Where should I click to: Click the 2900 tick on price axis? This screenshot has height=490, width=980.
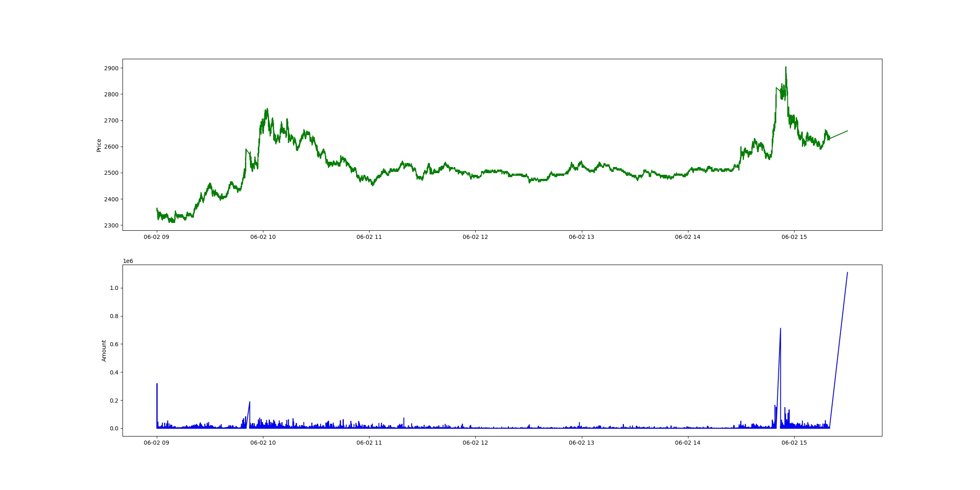(x=111, y=68)
